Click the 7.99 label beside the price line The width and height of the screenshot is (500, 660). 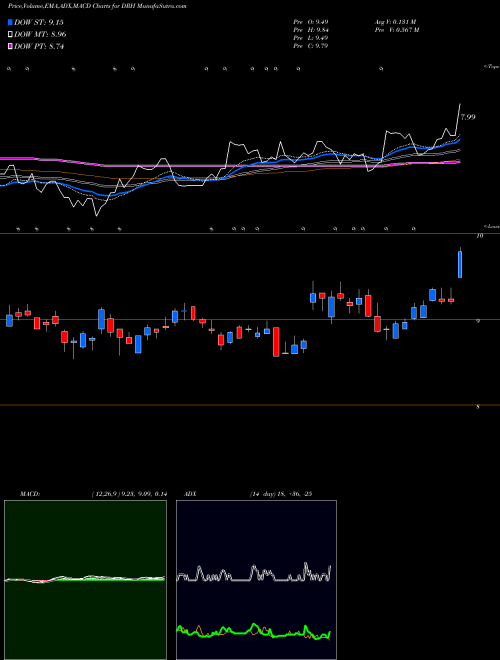pos(468,117)
